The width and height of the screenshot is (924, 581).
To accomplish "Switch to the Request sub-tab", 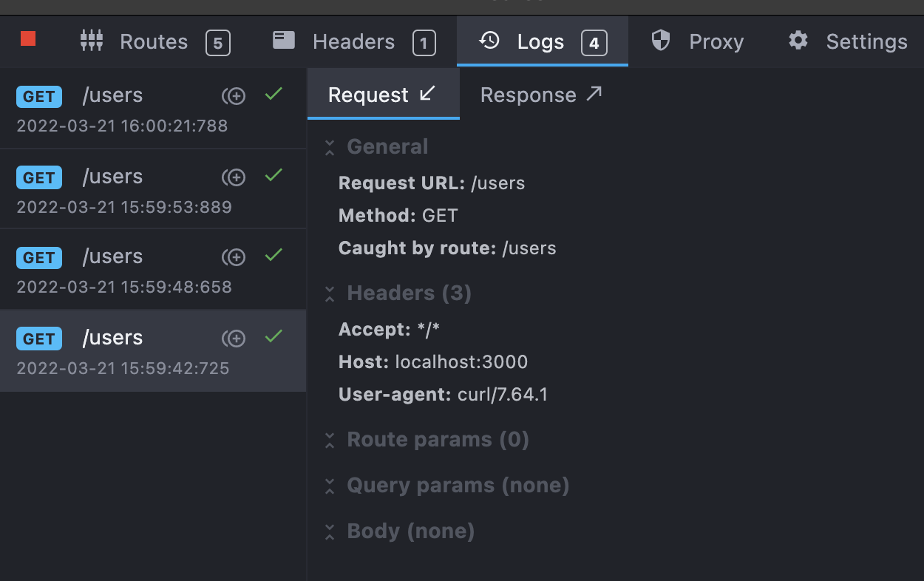I will click(383, 95).
